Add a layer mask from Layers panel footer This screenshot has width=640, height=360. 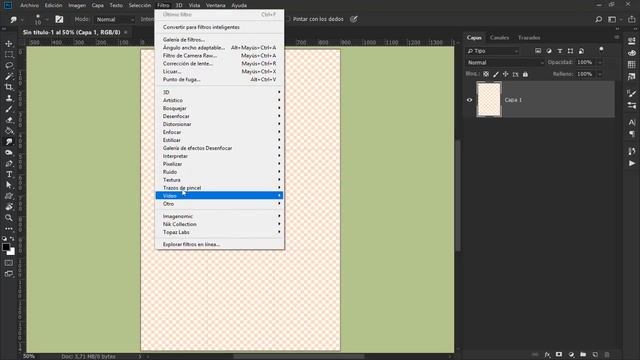coord(559,355)
